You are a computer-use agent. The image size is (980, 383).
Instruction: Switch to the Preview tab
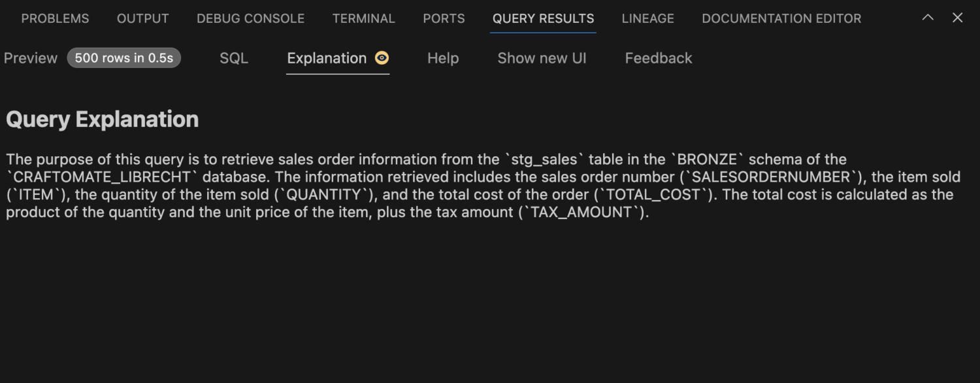tap(30, 58)
